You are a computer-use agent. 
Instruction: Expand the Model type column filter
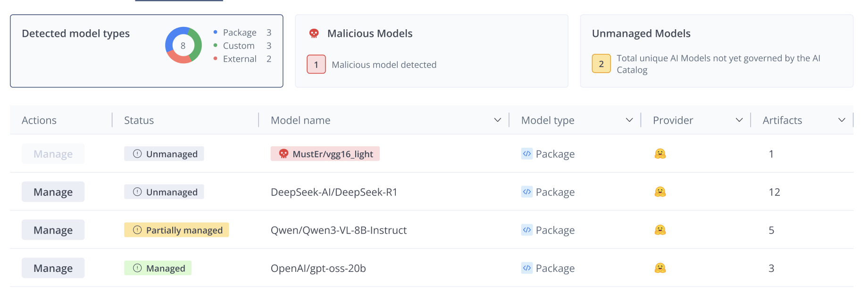(629, 120)
